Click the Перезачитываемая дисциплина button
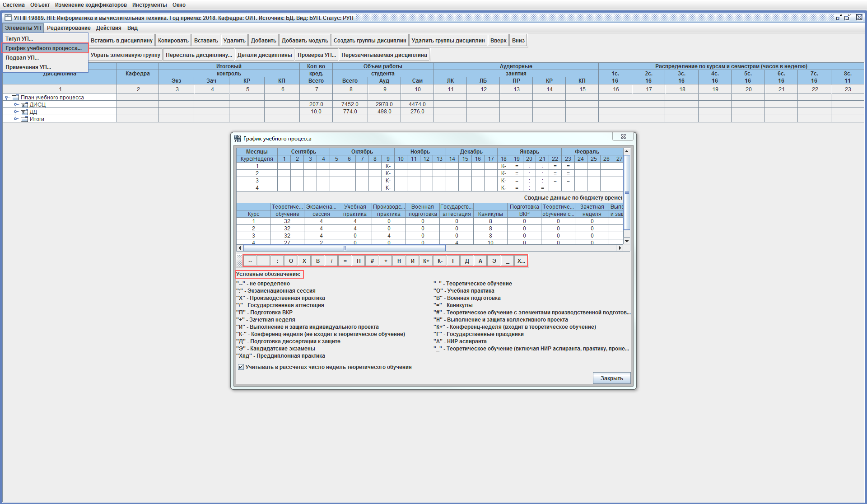Screen dimensions: 867x504 pyautogui.click(x=384, y=55)
